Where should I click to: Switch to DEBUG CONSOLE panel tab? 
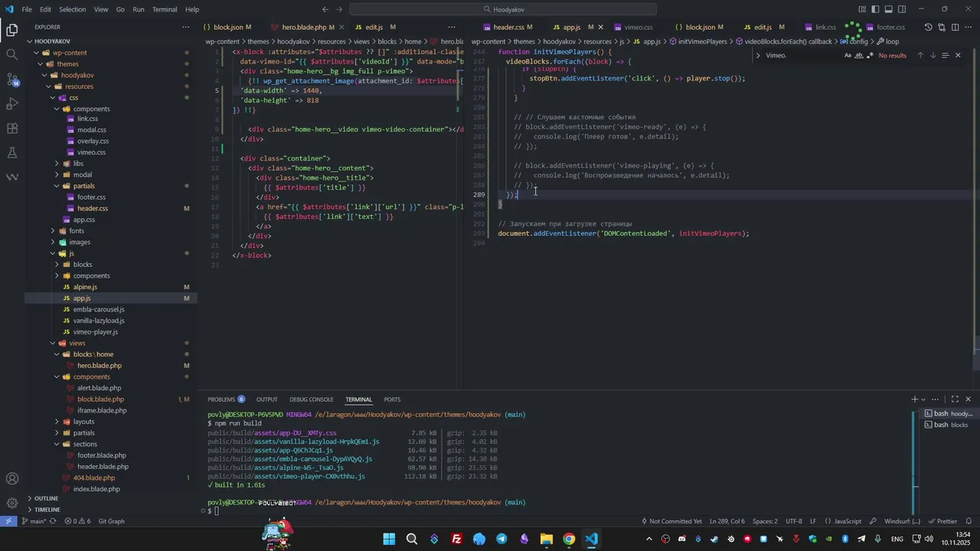pos(312,399)
